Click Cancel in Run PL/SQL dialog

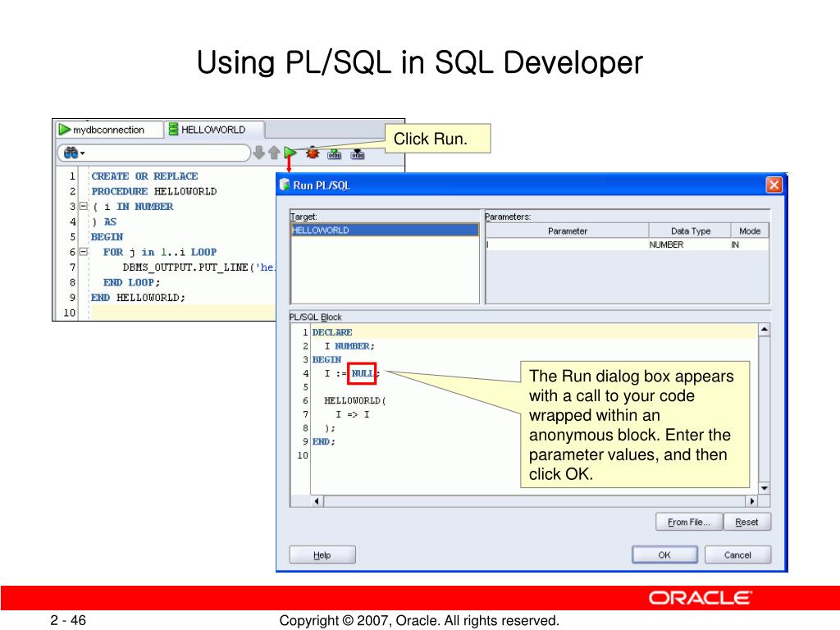tap(737, 555)
